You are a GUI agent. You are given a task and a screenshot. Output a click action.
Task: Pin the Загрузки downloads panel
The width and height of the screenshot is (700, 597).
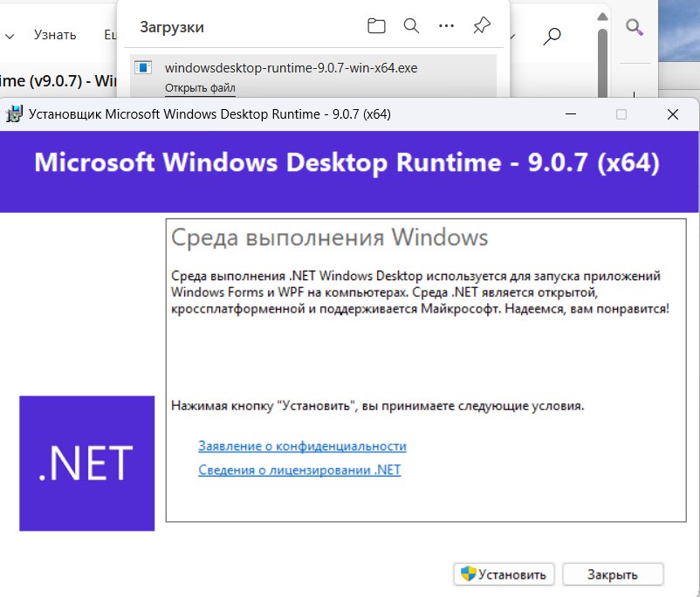[x=482, y=26]
